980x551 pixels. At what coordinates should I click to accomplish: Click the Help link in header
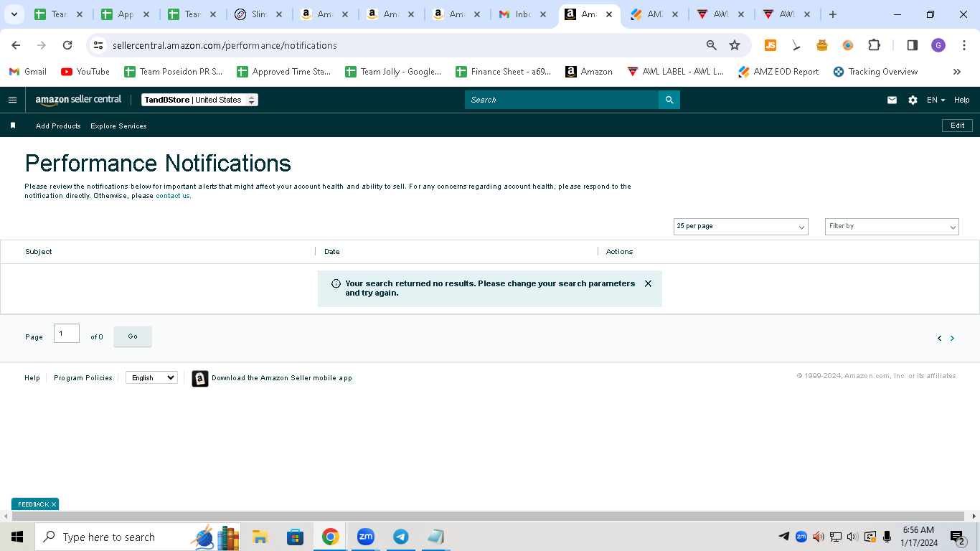coord(961,100)
